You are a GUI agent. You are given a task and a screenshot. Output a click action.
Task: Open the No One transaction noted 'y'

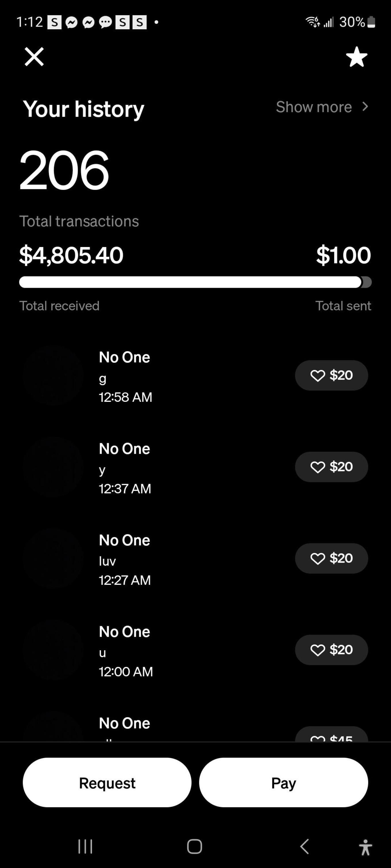pyautogui.click(x=124, y=468)
